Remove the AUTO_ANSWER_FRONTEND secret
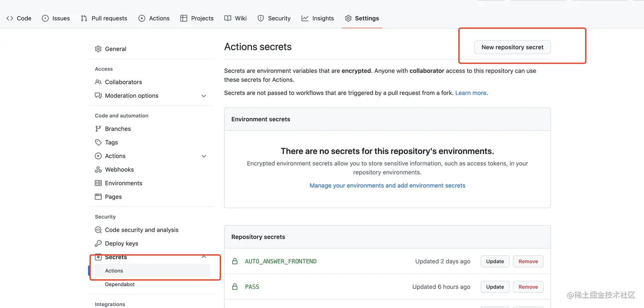This screenshot has height=308, width=644. tap(528, 261)
